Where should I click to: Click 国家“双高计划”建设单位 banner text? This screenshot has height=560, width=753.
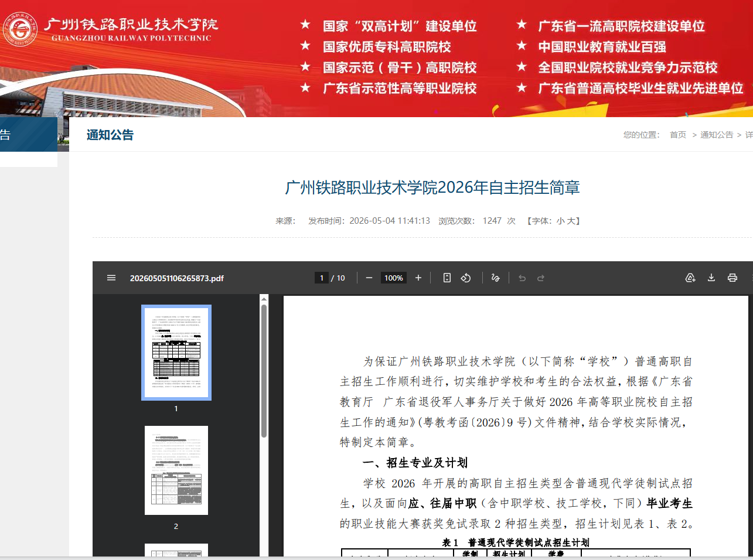[400, 26]
